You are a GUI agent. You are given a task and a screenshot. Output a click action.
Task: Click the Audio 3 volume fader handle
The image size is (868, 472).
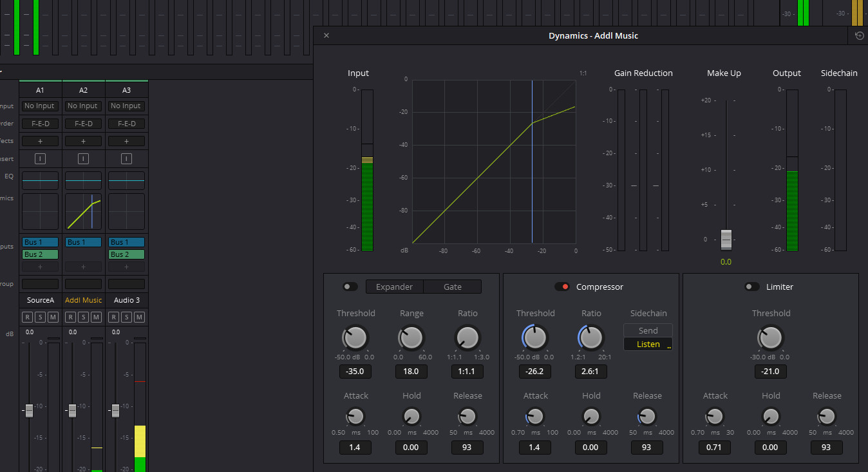(115, 410)
